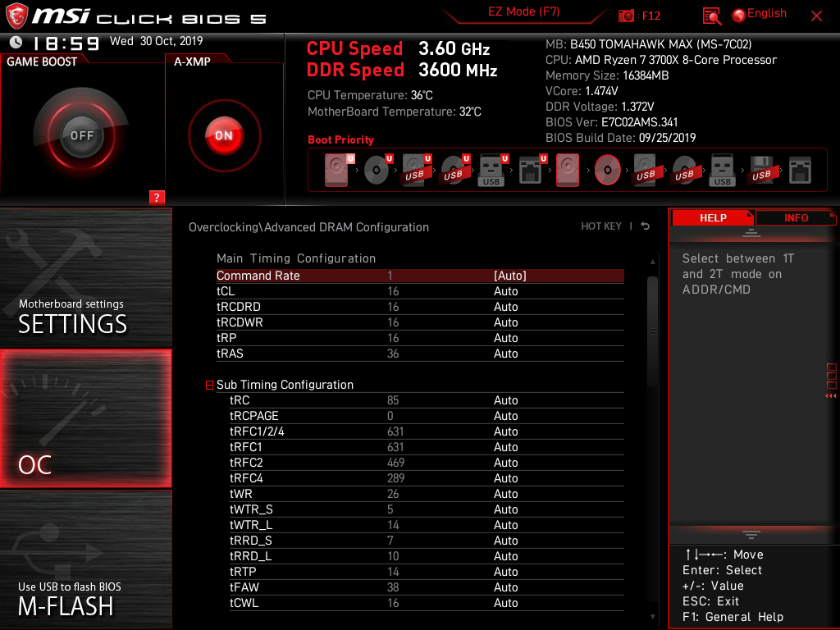Image resolution: width=840 pixels, height=630 pixels.
Task: Click the F12 screenshot label
Action: [x=651, y=16]
